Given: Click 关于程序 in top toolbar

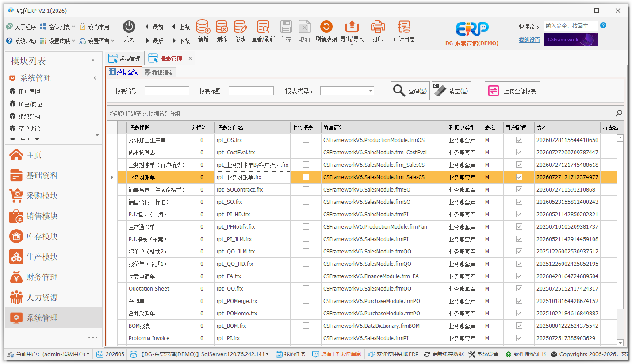Looking at the screenshot, I should coord(21,27).
